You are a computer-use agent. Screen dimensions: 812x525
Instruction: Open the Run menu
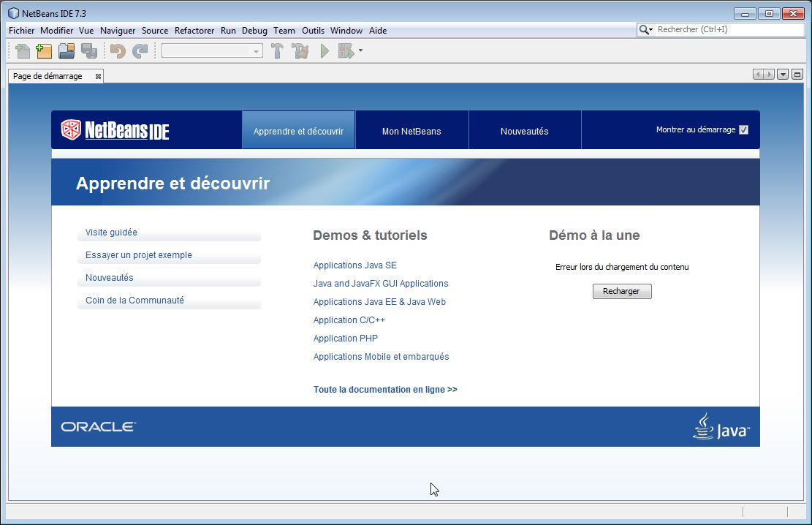coord(228,31)
